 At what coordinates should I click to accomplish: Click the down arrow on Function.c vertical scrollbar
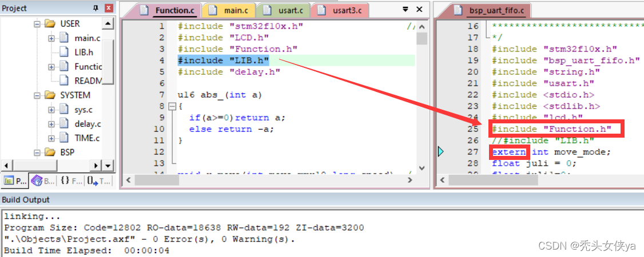click(x=422, y=168)
